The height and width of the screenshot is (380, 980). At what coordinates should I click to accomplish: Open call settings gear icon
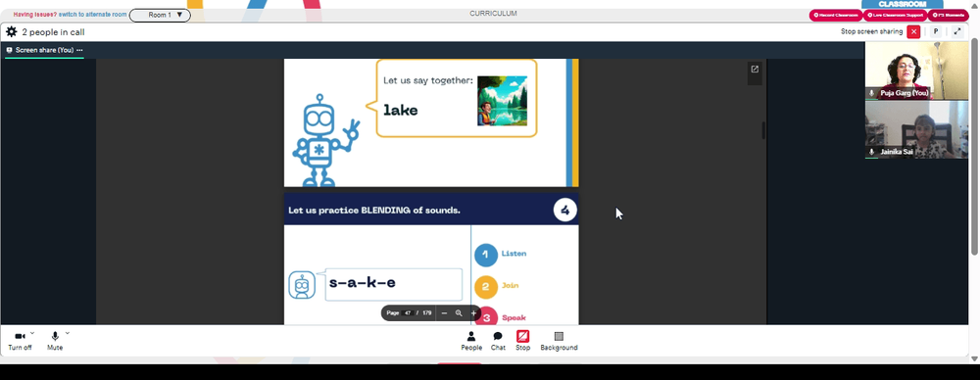(11, 32)
